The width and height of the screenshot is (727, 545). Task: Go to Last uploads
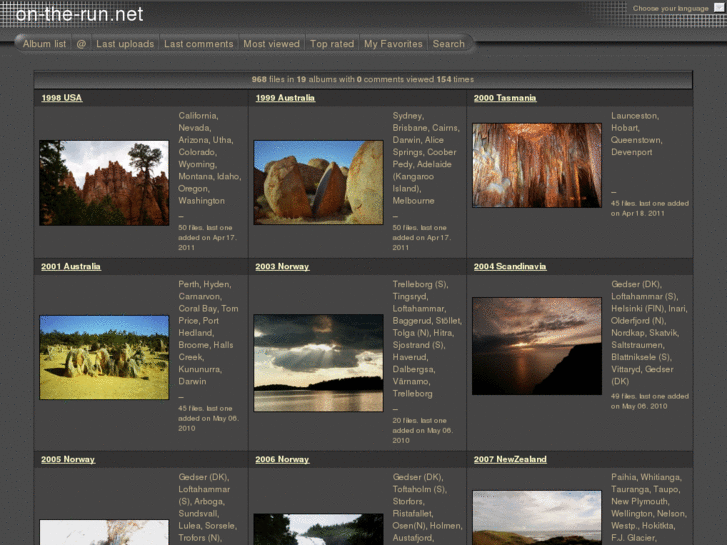[x=125, y=44]
